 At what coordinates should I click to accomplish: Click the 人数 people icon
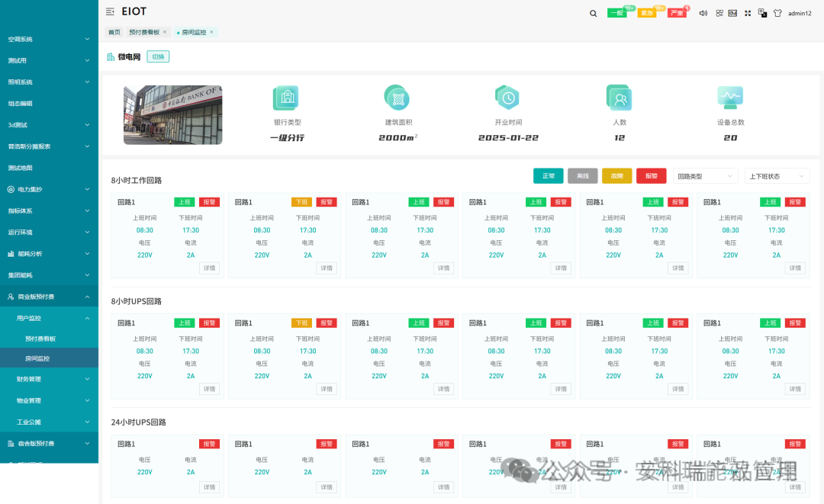point(619,98)
